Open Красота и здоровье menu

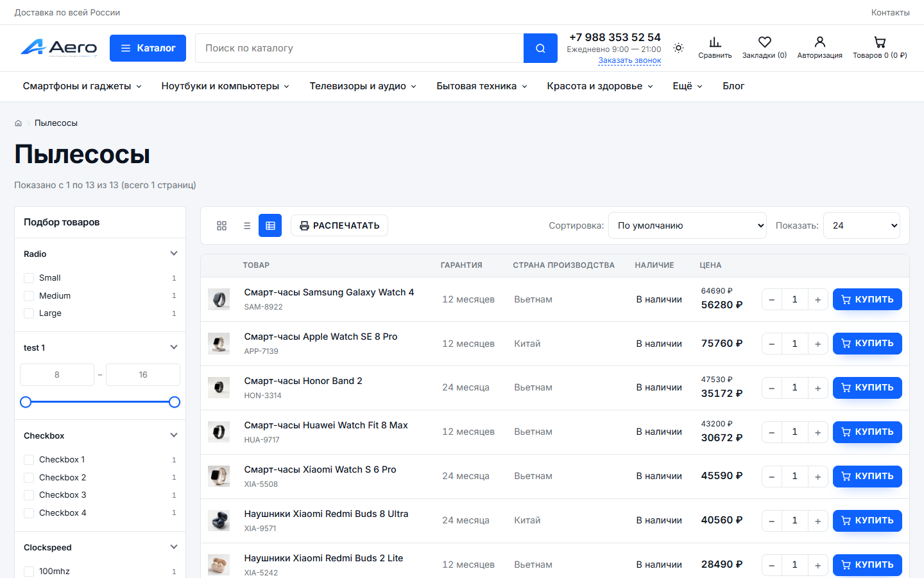click(600, 86)
